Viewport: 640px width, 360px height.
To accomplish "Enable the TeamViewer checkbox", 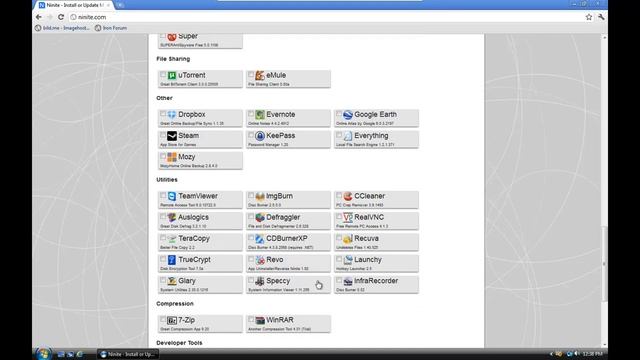I will point(163,195).
